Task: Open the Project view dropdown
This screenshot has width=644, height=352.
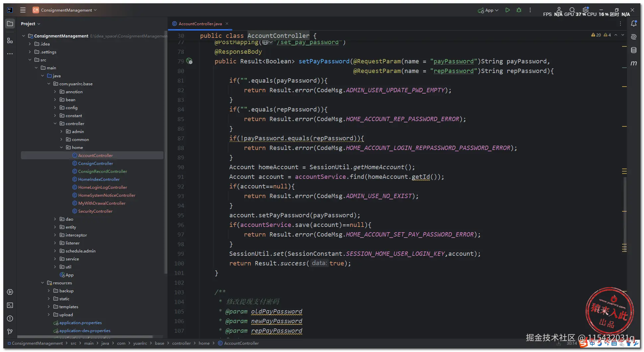Action: 30,24
